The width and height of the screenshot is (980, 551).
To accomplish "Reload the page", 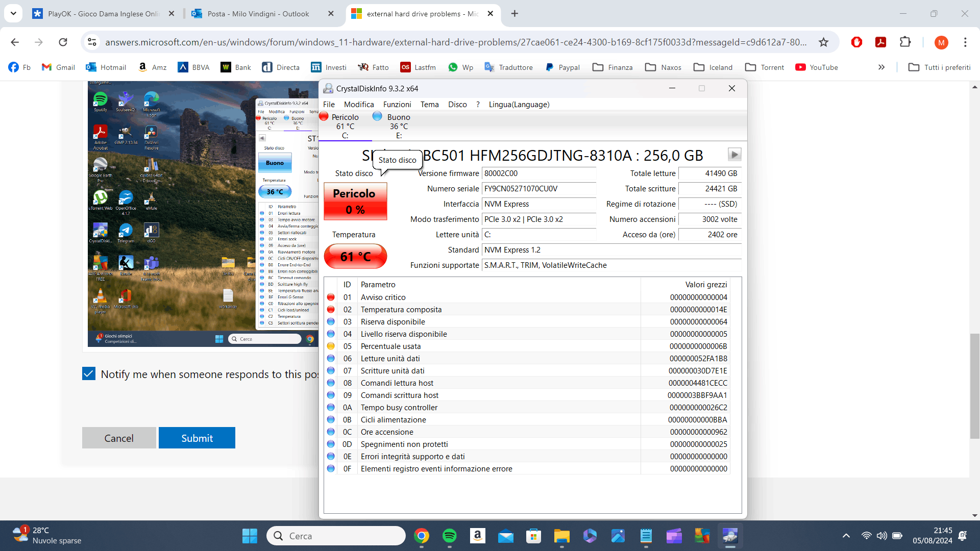I will point(63,42).
